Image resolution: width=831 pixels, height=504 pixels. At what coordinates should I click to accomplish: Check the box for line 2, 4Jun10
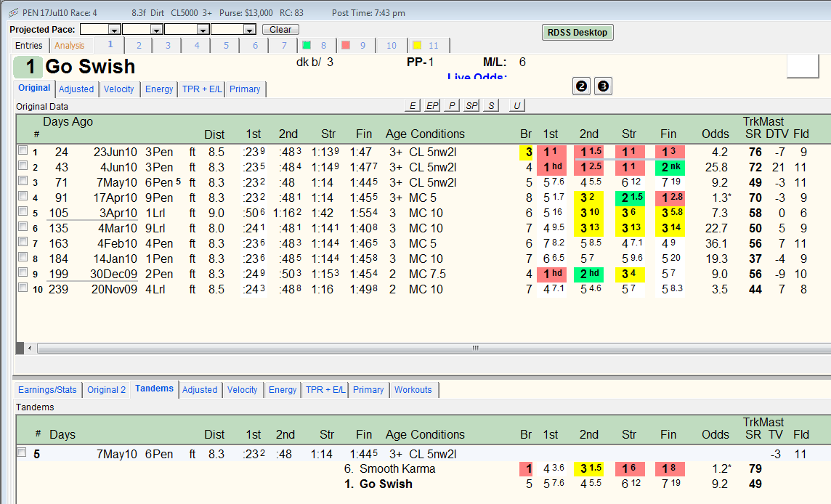(23, 166)
